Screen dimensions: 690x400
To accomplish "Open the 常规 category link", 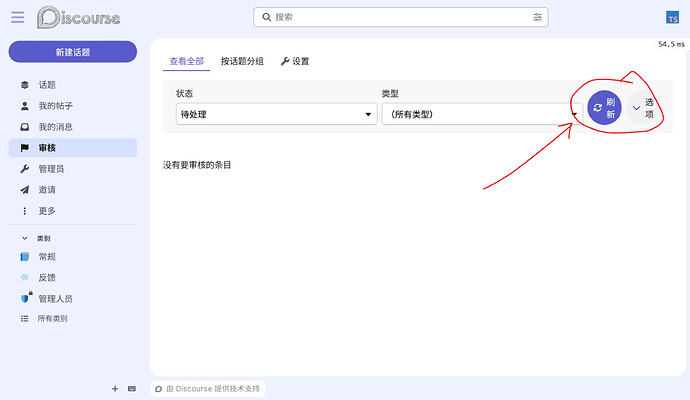I will (73, 257).
